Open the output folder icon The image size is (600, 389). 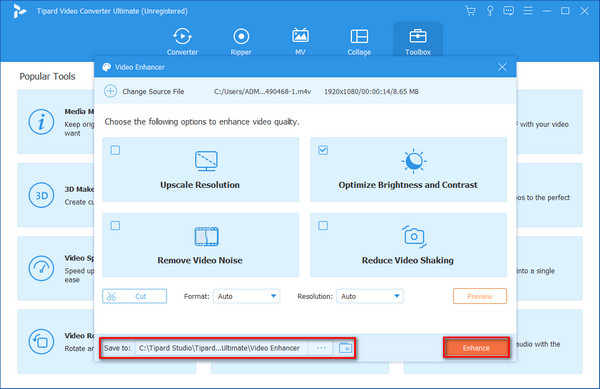pyautogui.click(x=345, y=348)
